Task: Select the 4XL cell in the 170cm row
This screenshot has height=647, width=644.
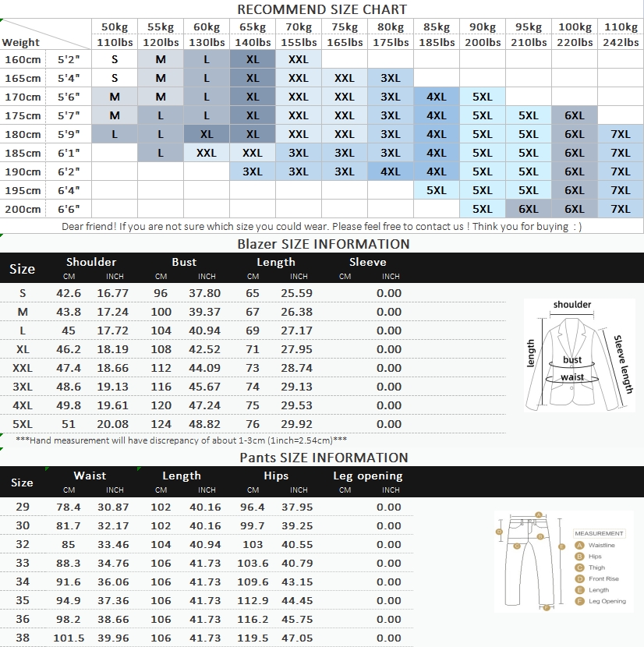Action: 437,97
